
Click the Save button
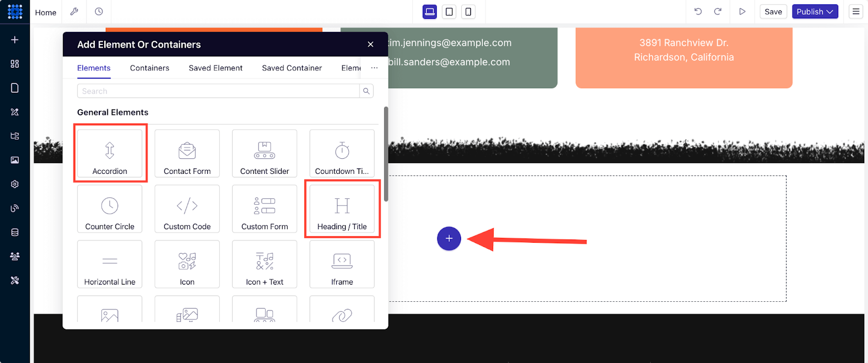(773, 11)
